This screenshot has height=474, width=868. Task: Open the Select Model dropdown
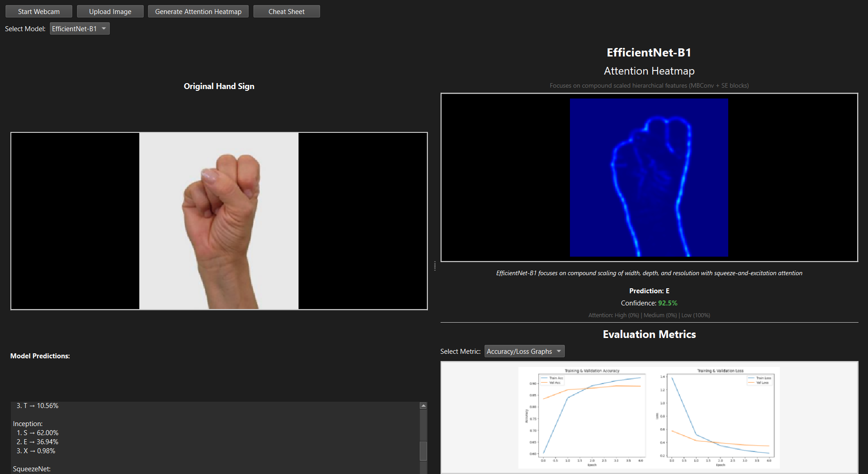pyautogui.click(x=80, y=29)
